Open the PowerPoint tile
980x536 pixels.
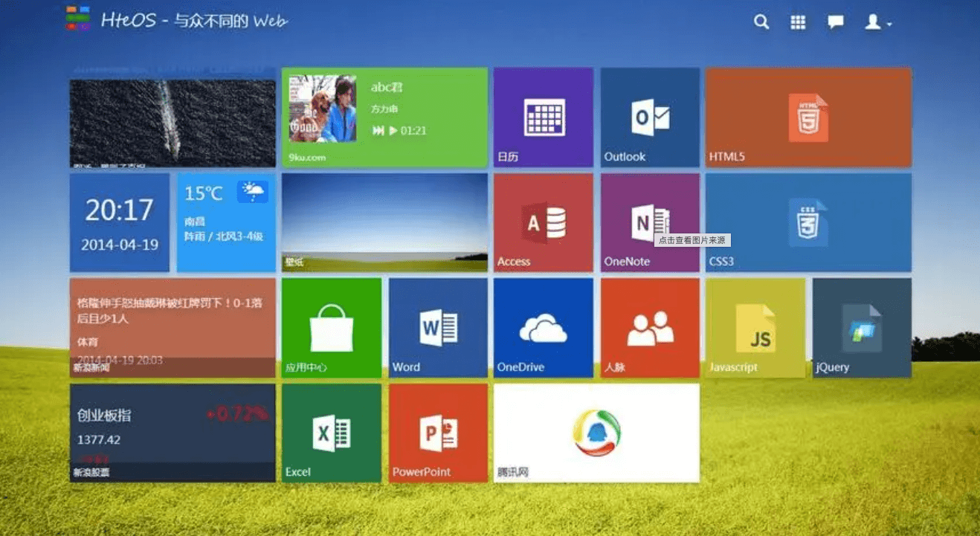(438, 433)
